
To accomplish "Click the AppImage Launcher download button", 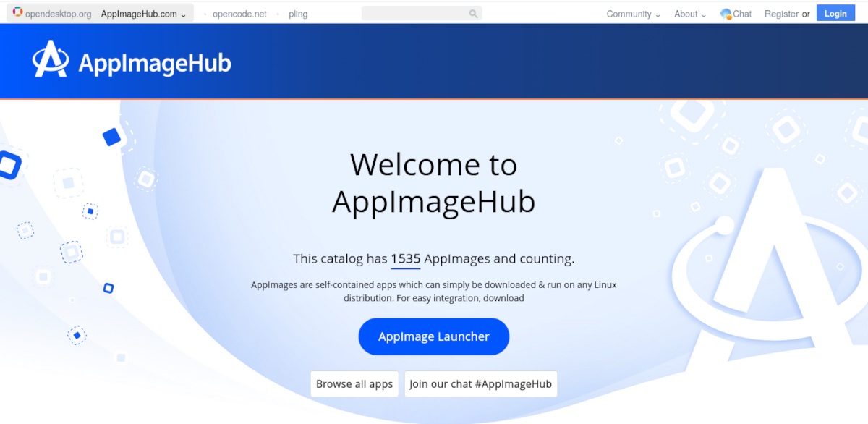I will (434, 336).
